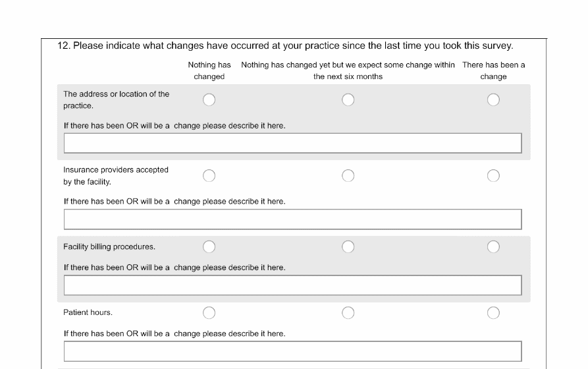Select 'Nothing has changed' for patient hours
This screenshot has width=588, height=369.
click(x=209, y=312)
